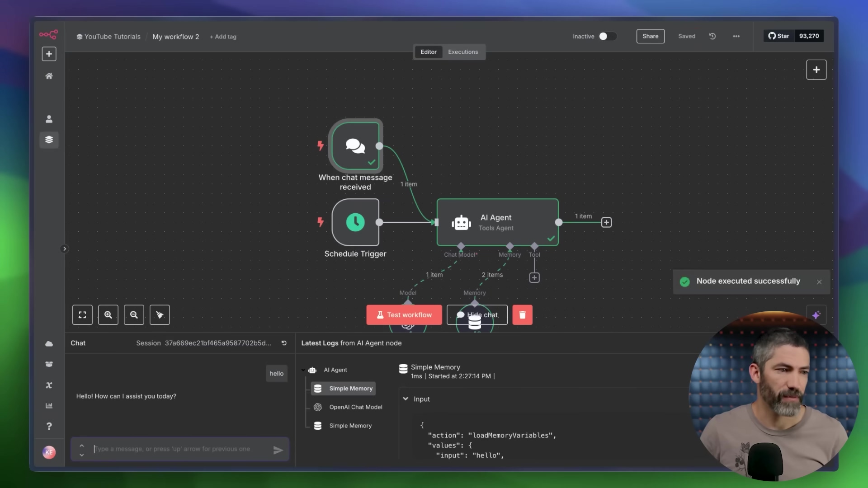Click the chat message input field
Viewport: 868px width, 488px height.
(181, 449)
